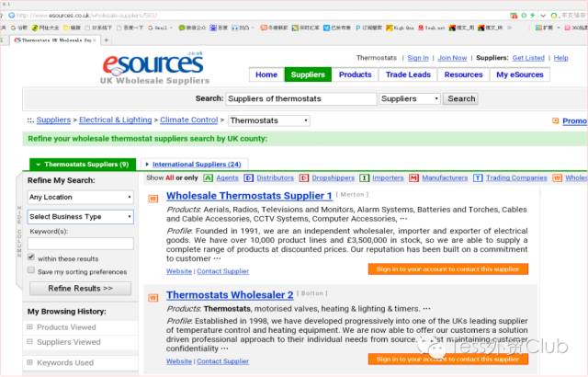Screen dimensions: 588x377
Task: Click the Help link
Action: click(561, 58)
